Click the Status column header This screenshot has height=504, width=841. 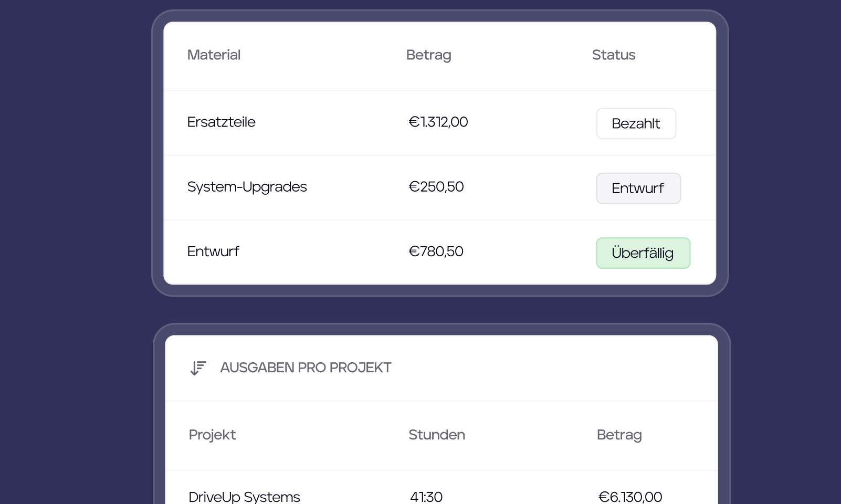614,55
